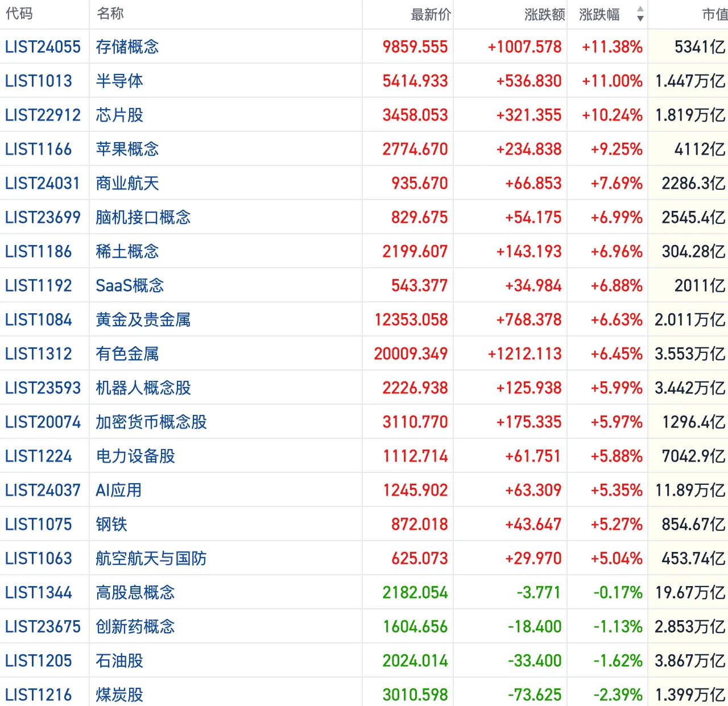Viewport: 728px width, 706px height.
Task: Open the 煤炭股 sector link
Action: tap(119, 695)
